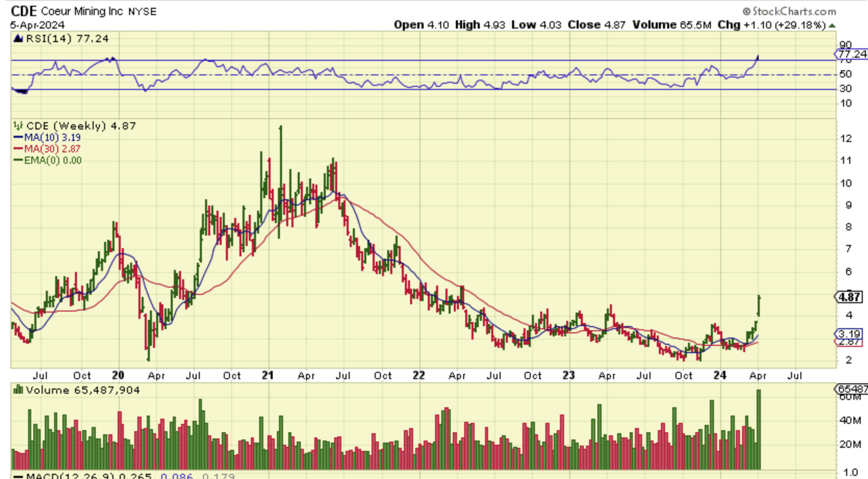
Task: Click the 40M label on the volume axis
Action: point(850,420)
